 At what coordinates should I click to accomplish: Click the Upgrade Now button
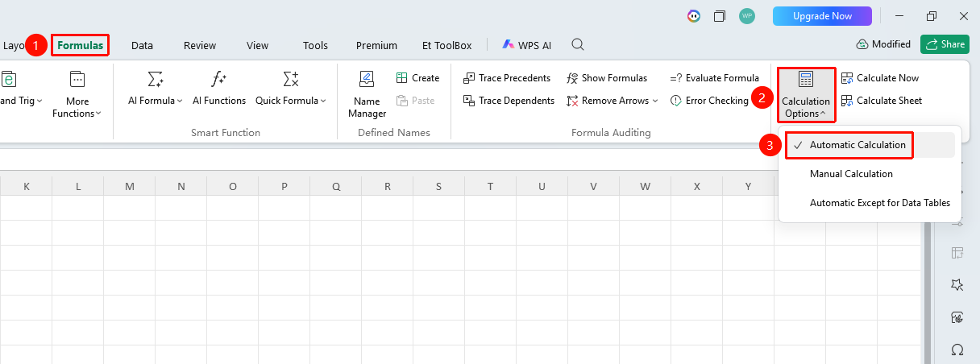pyautogui.click(x=822, y=16)
